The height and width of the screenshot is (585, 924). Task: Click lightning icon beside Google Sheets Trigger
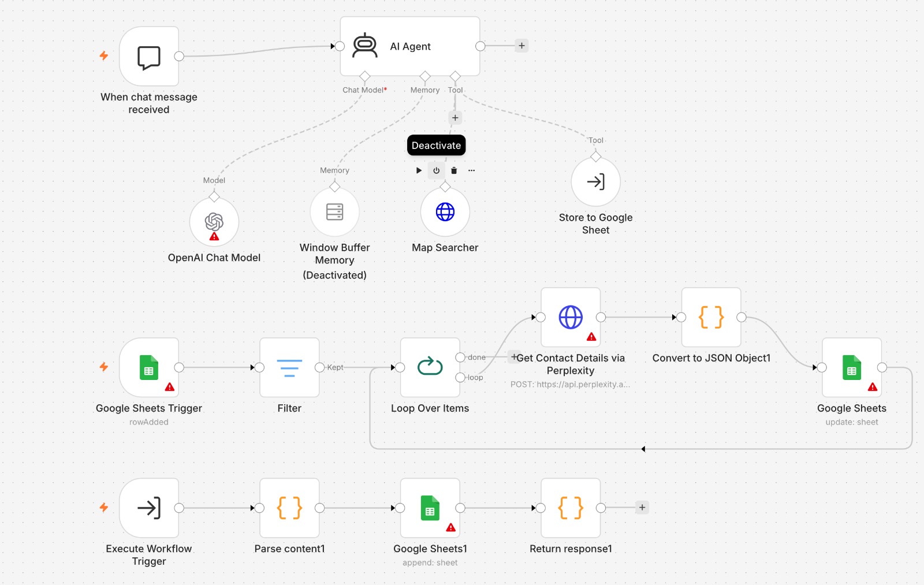coord(104,367)
